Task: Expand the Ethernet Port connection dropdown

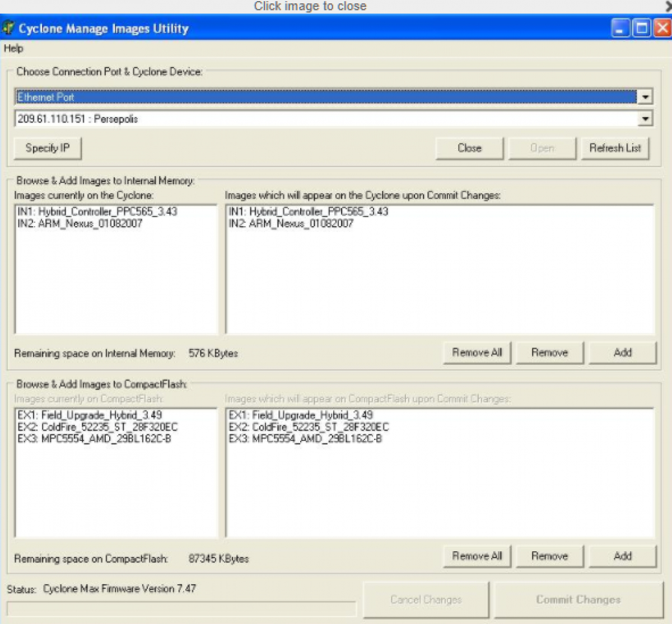Action: [x=645, y=97]
